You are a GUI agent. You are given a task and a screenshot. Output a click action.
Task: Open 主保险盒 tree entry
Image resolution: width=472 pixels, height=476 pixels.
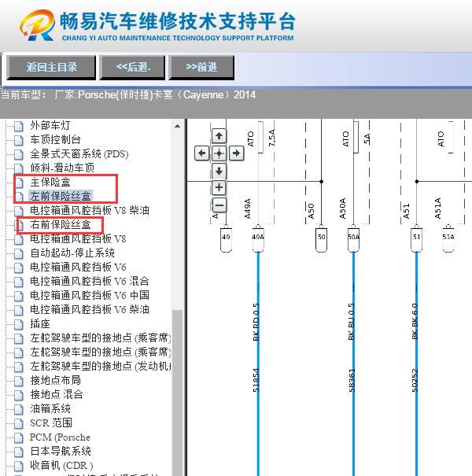[50, 182]
